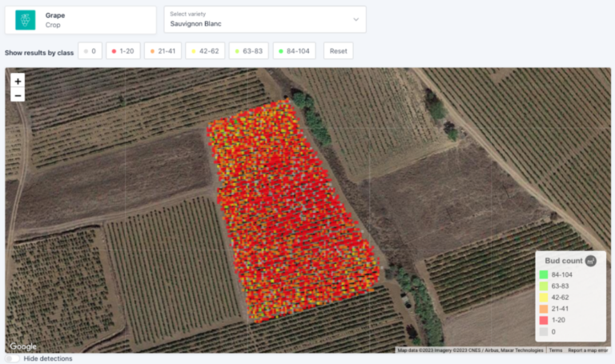Click the m² unit icon in legend
Image resolution: width=615 pixels, height=364 pixels.
point(590,261)
